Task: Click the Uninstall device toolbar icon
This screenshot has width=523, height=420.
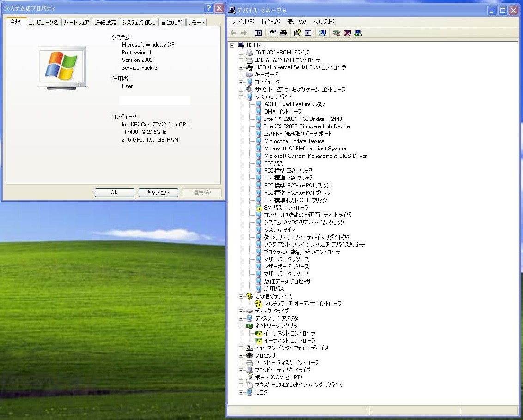Action: pos(347,33)
